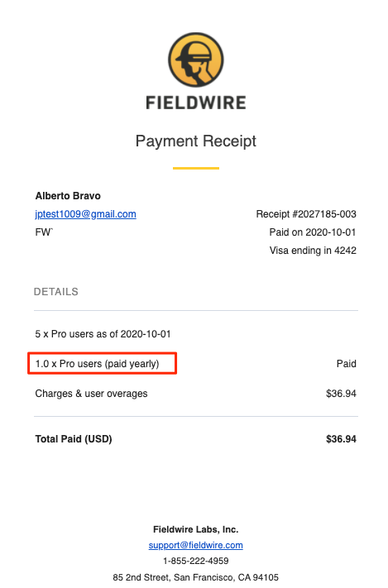Viewport: 388px width, 588px height.
Task: Click the 85 2nd Street address line
Action: coord(195,577)
